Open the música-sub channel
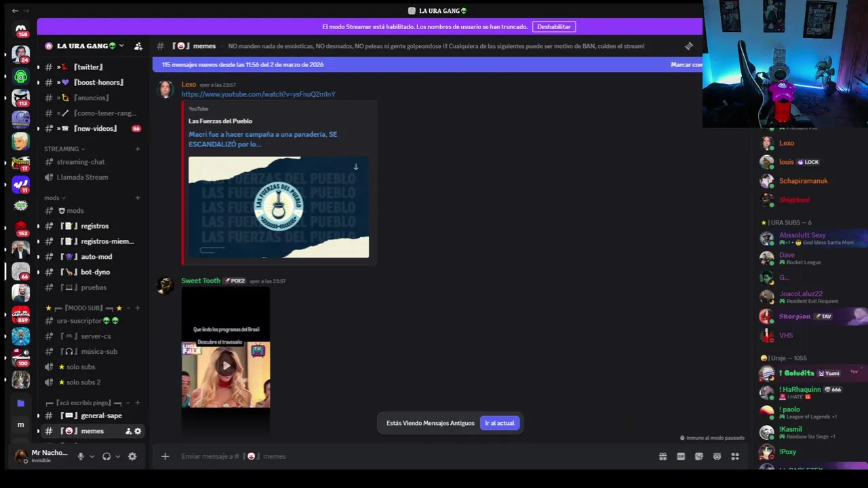The width and height of the screenshot is (868, 488). [92, 352]
